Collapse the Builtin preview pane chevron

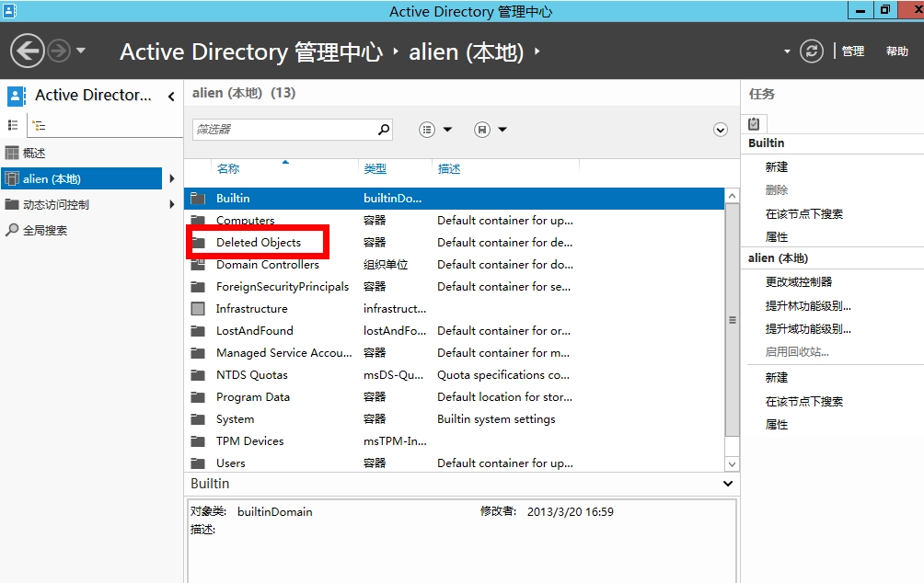pos(728,484)
